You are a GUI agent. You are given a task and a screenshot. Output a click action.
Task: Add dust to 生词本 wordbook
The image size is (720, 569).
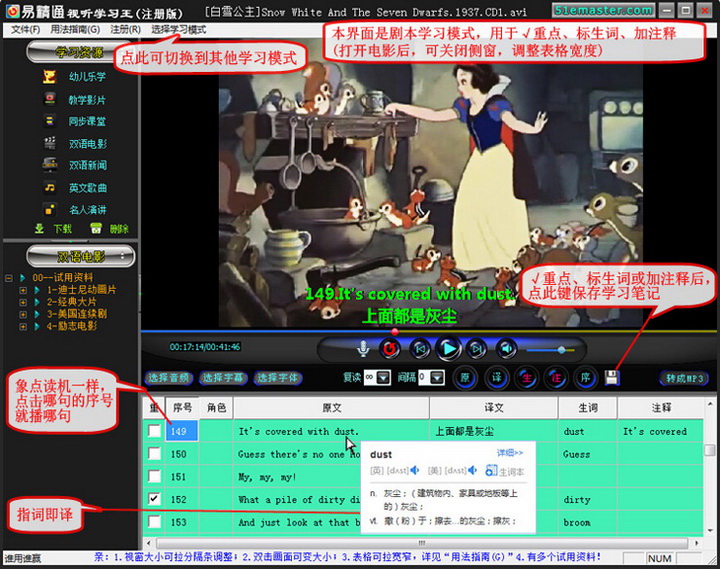pos(504,471)
